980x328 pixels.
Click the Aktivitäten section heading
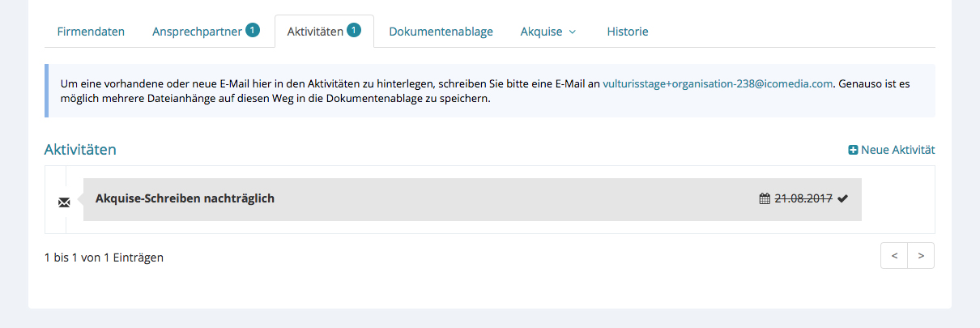(x=80, y=150)
